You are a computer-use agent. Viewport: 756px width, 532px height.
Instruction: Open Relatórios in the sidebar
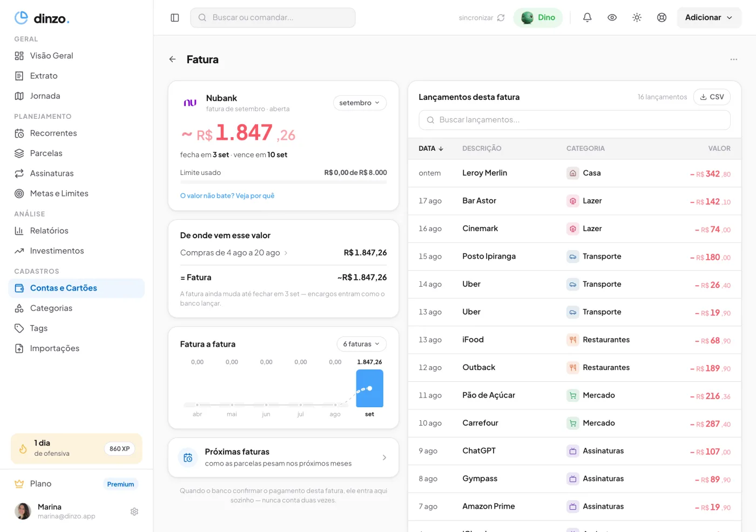click(77, 231)
